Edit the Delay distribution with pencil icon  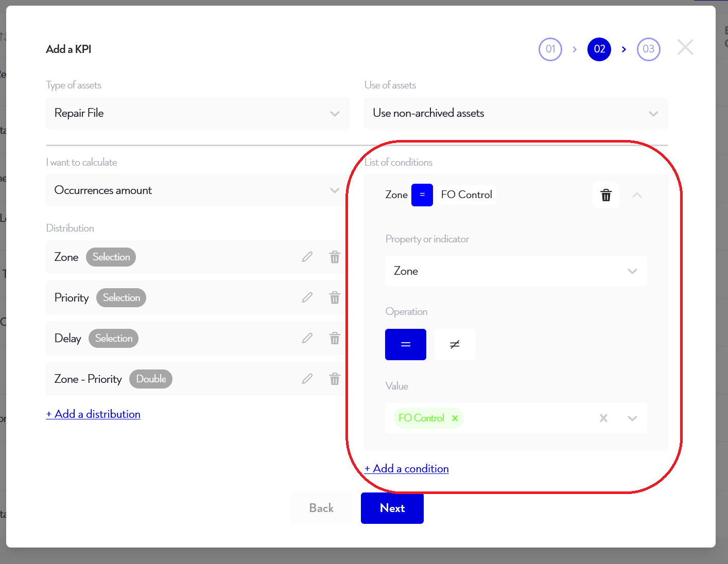click(x=307, y=338)
